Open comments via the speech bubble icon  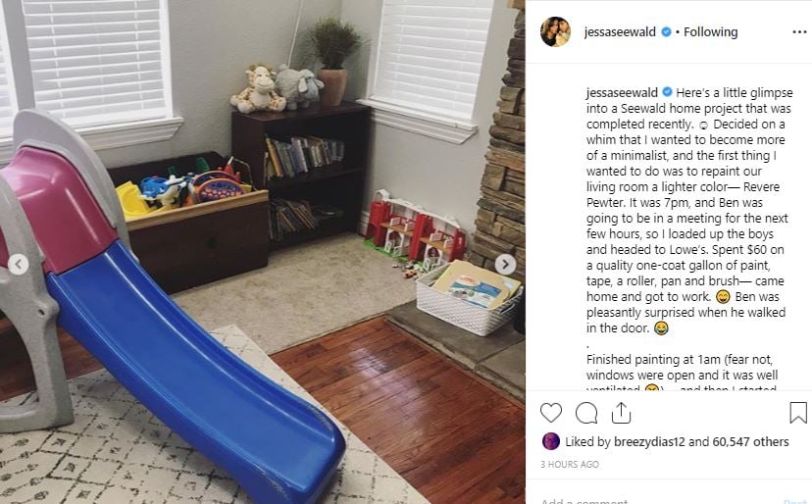586,413
